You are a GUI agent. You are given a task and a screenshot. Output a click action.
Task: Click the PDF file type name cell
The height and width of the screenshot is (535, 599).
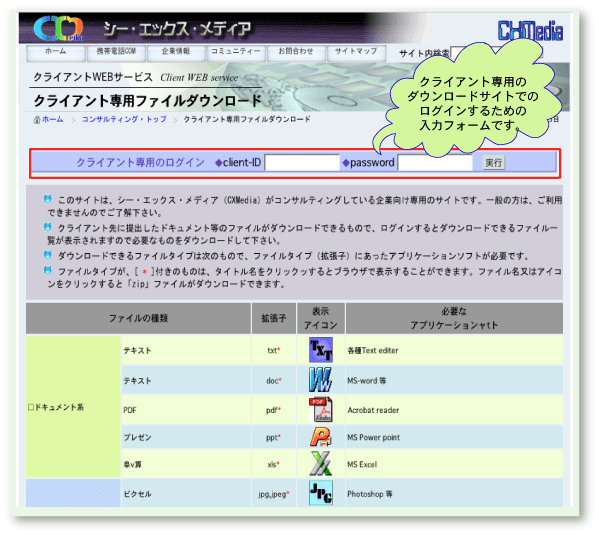coord(186,410)
